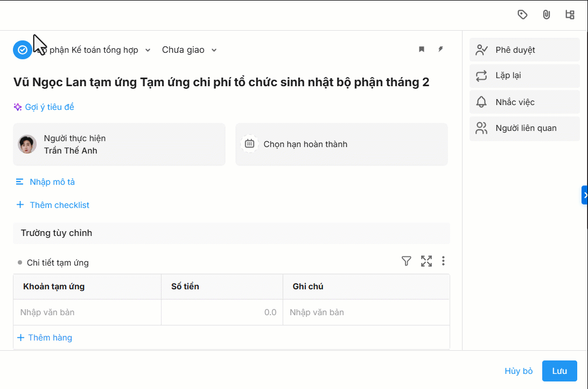
Task: Open Nhắc việc reminder option
Action: (x=524, y=102)
